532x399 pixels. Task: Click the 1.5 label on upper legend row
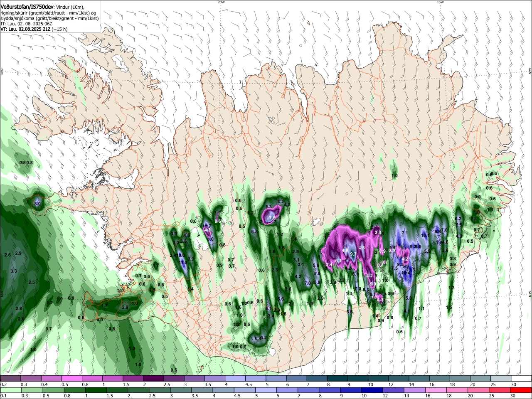point(126,384)
